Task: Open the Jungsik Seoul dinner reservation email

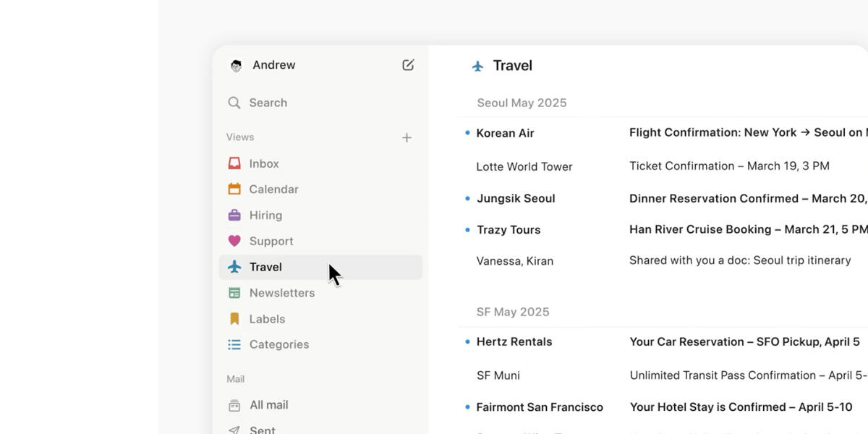Action: coord(663,198)
